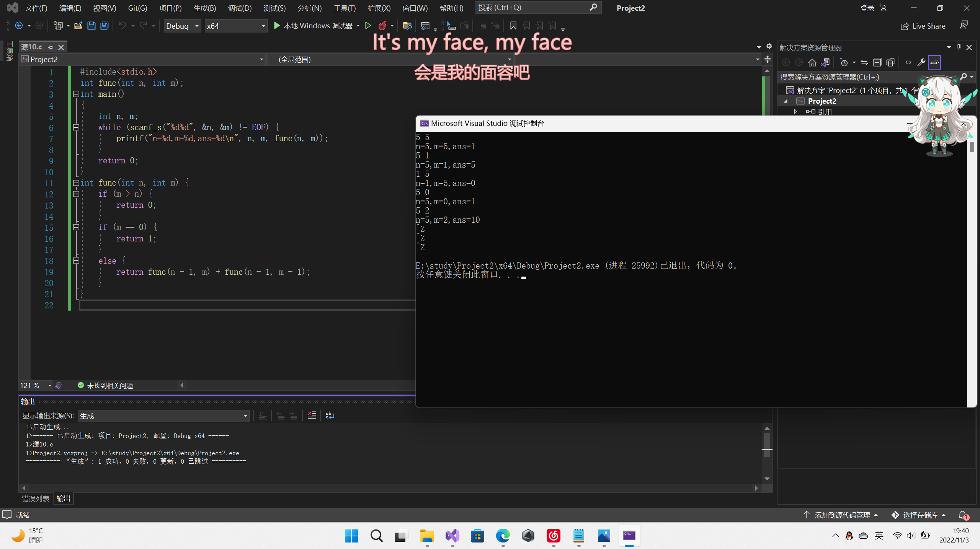Toggle pin on the 源10.c tab
The image size is (980, 549).
(50, 47)
